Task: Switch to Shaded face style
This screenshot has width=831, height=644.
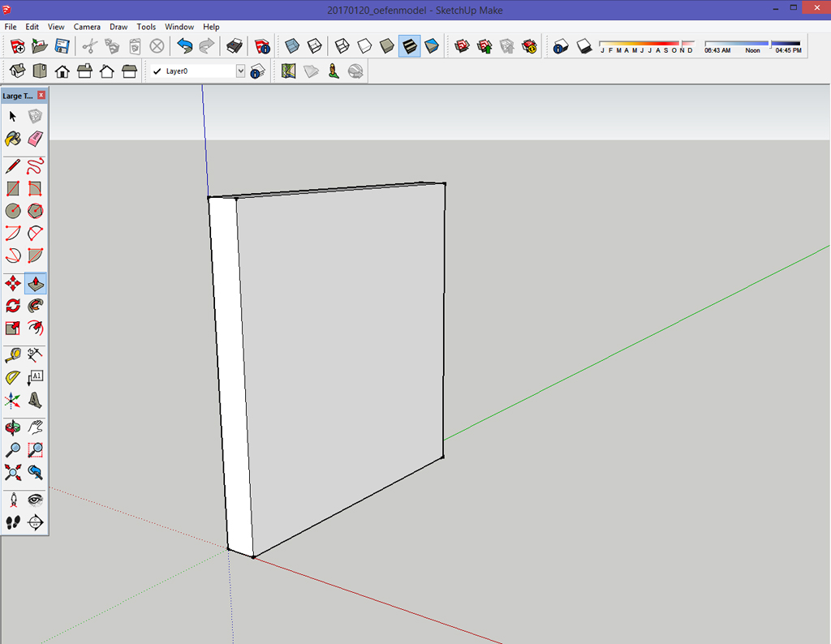Action: coord(386,46)
